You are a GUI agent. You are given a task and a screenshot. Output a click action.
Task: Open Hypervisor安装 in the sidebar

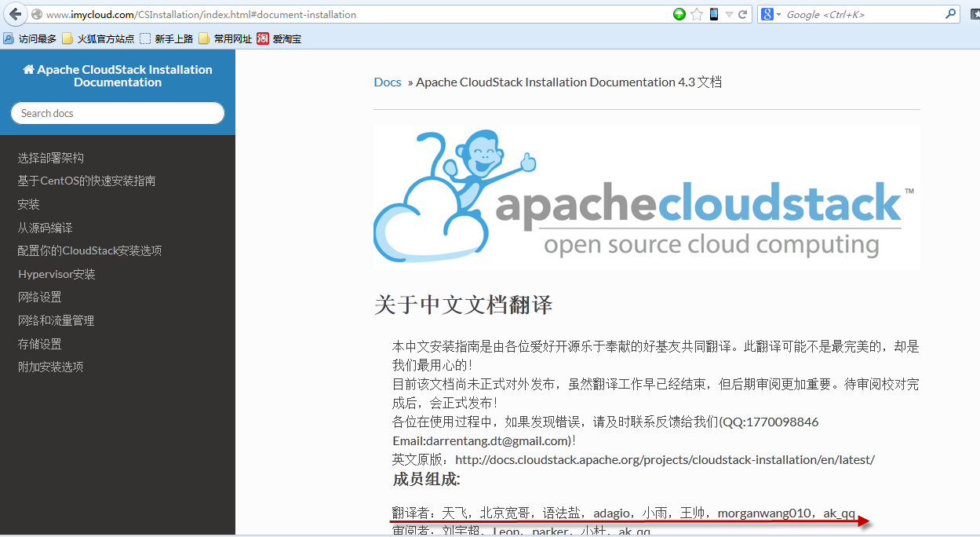[56, 274]
